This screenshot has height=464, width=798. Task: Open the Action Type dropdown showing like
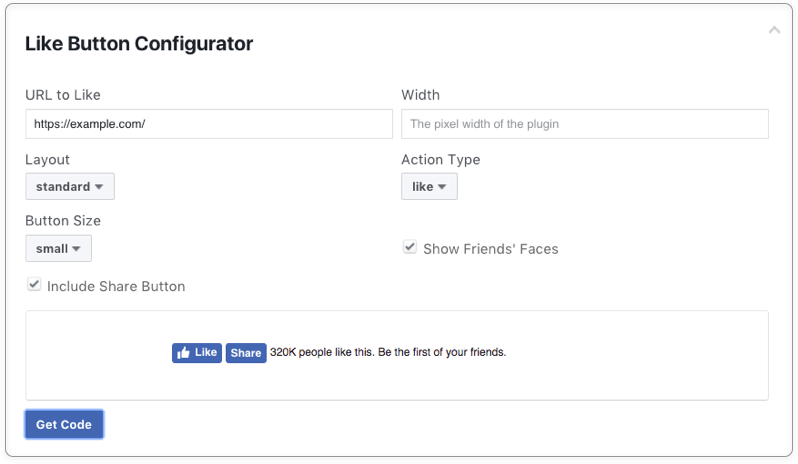click(x=429, y=187)
